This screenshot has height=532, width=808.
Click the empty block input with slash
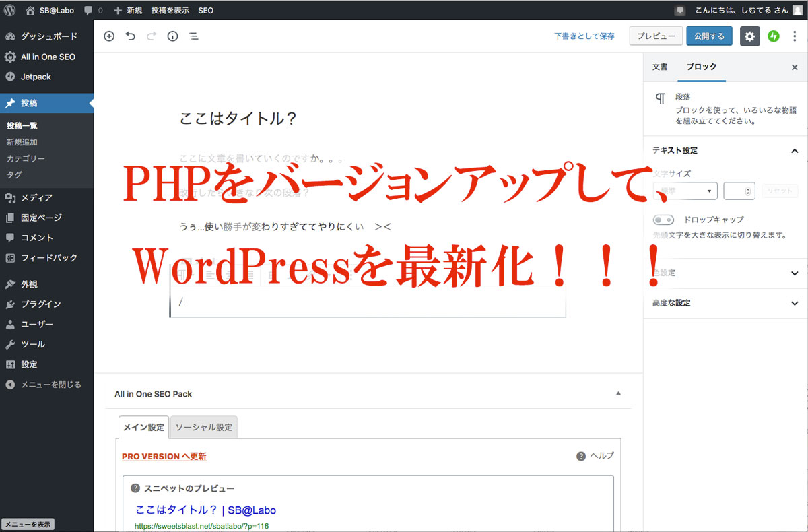tap(368, 302)
